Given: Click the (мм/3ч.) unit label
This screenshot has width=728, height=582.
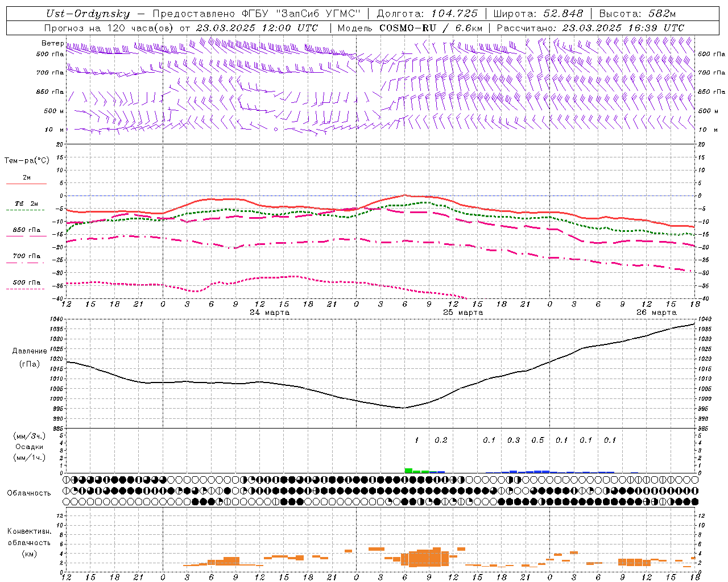Looking at the screenshot, I should 30,436.
